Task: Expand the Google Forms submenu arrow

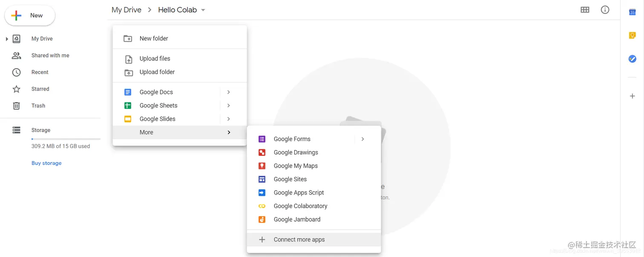Action: click(x=362, y=139)
